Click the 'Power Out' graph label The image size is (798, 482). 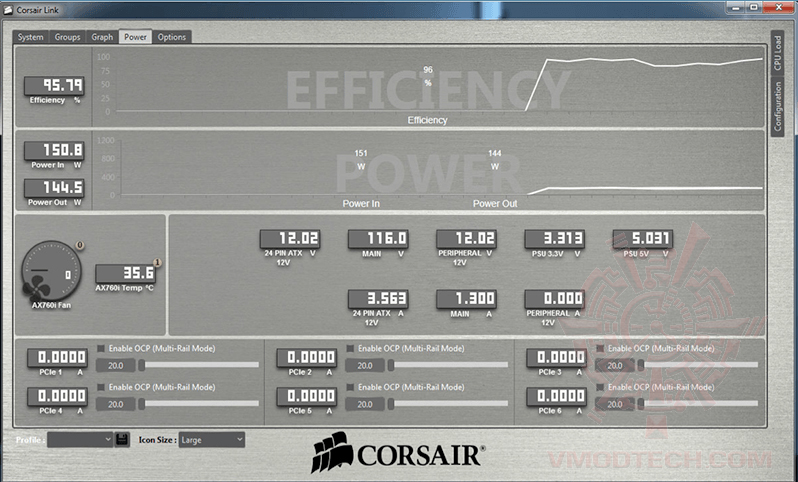[x=495, y=204]
